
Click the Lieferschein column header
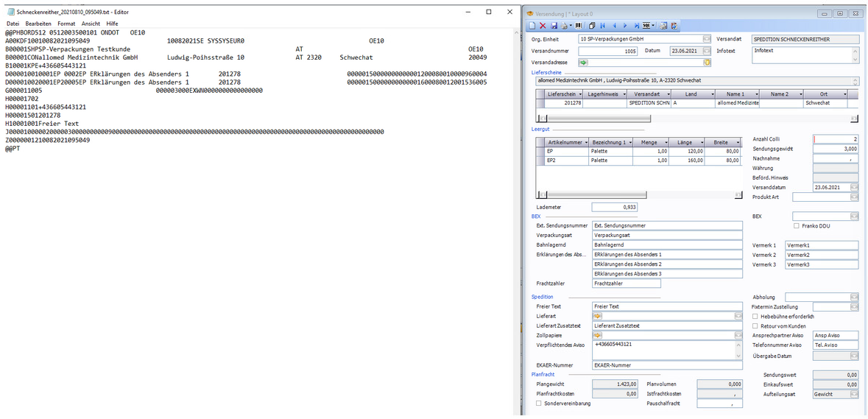coord(560,94)
